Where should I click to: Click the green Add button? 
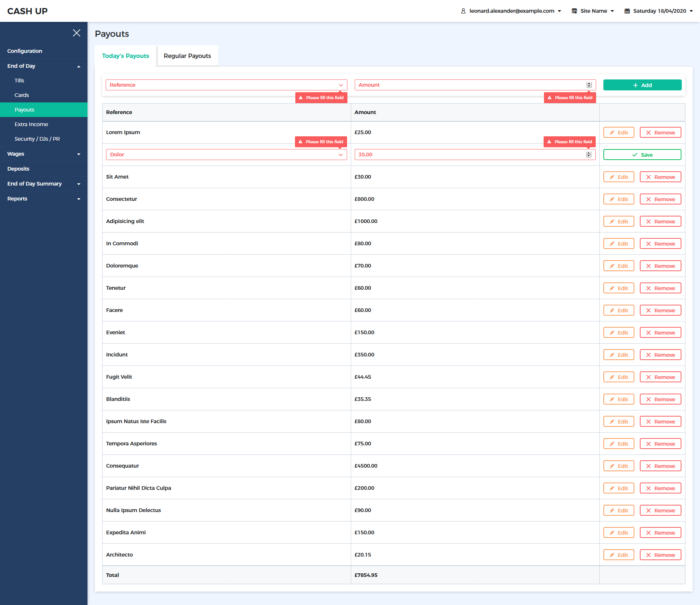point(642,85)
